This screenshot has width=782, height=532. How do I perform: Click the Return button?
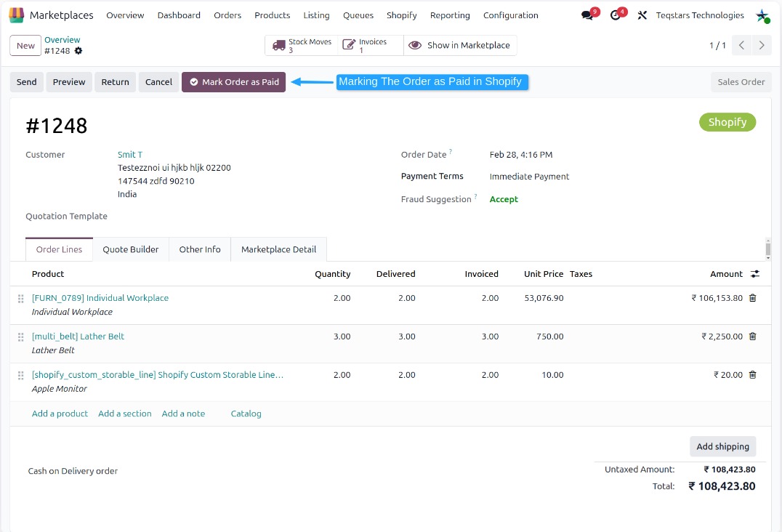point(116,82)
